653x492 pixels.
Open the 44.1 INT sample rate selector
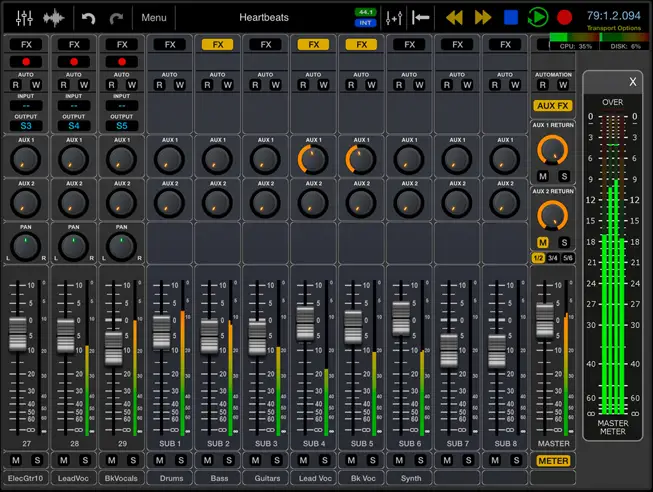(365, 17)
